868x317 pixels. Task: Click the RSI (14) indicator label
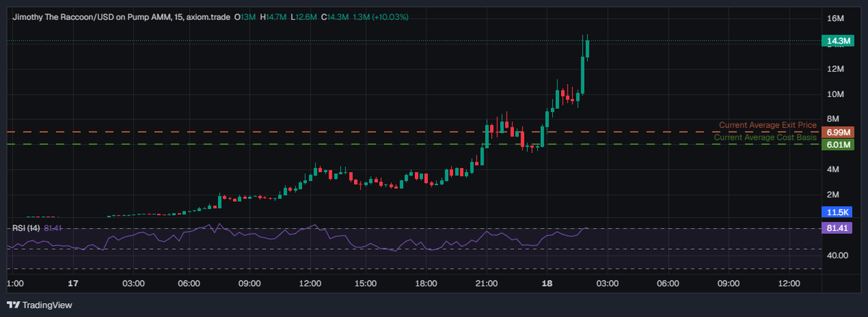coord(26,228)
